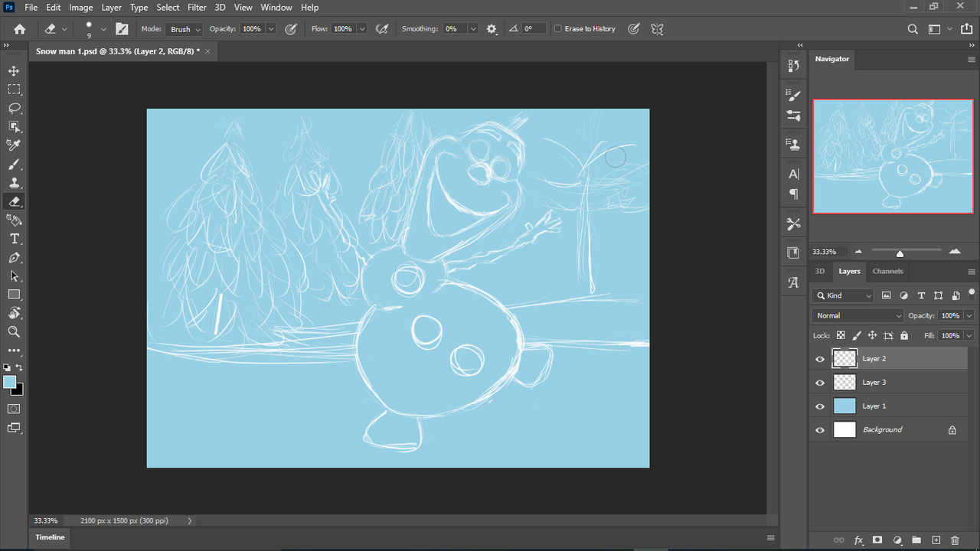Toggle pressure for opacity button
This screenshot has width=980, height=551.
click(x=291, y=29)
